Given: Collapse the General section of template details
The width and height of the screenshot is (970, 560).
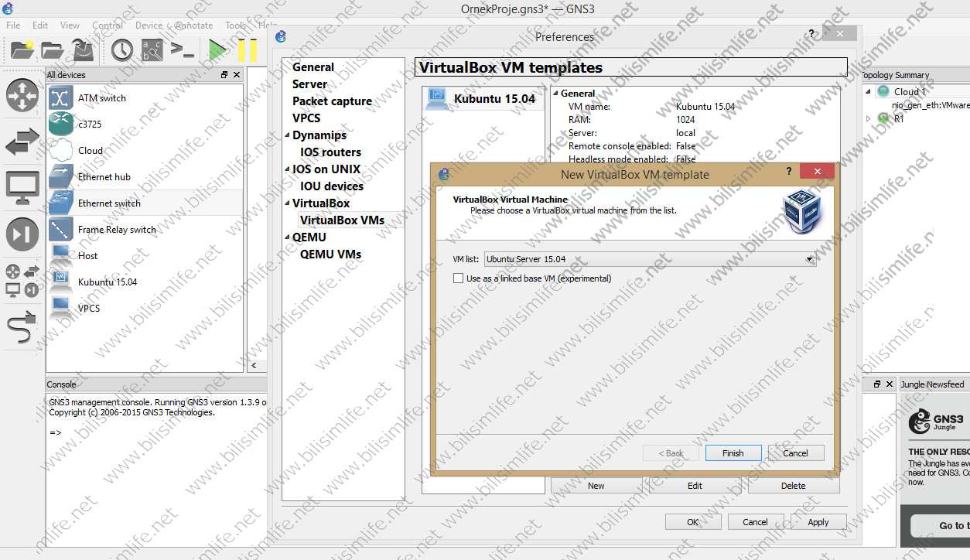Looking at the screenshot, I should pyautogui.click(x=555, y=94).
